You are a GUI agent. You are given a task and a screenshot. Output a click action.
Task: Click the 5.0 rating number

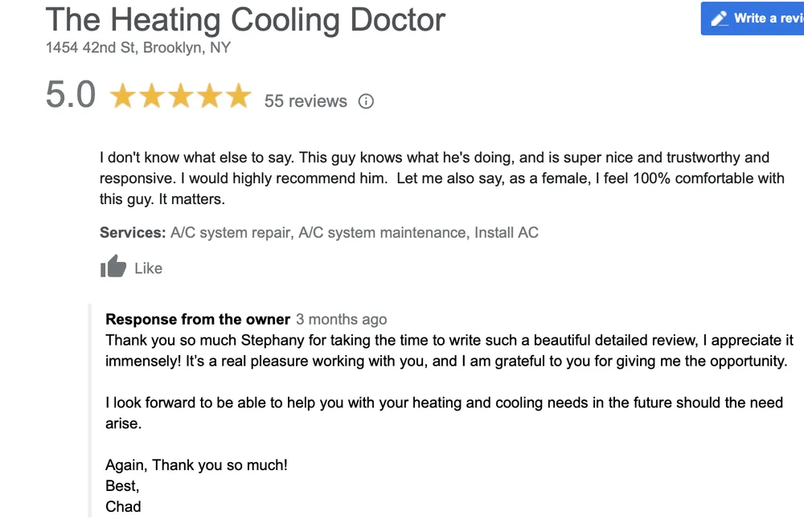point(71,95)
